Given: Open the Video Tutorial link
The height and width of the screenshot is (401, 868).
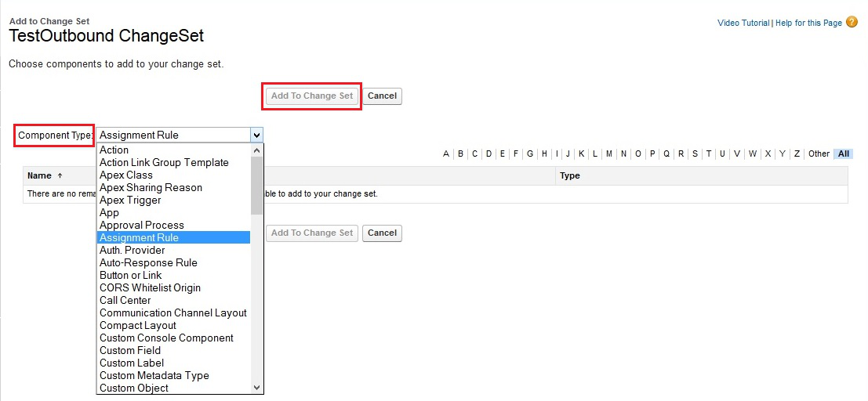Looking at the screenshot, I should pyautogui.click(x=743, y=23).
